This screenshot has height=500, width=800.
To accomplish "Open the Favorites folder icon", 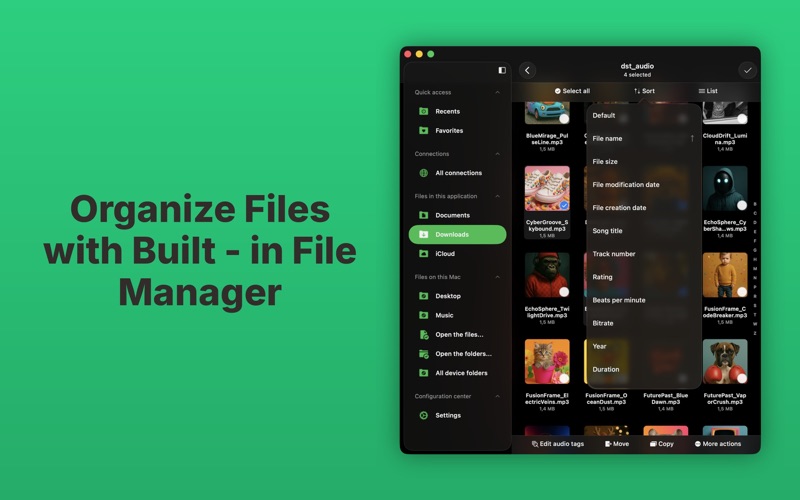I will 423,131.
